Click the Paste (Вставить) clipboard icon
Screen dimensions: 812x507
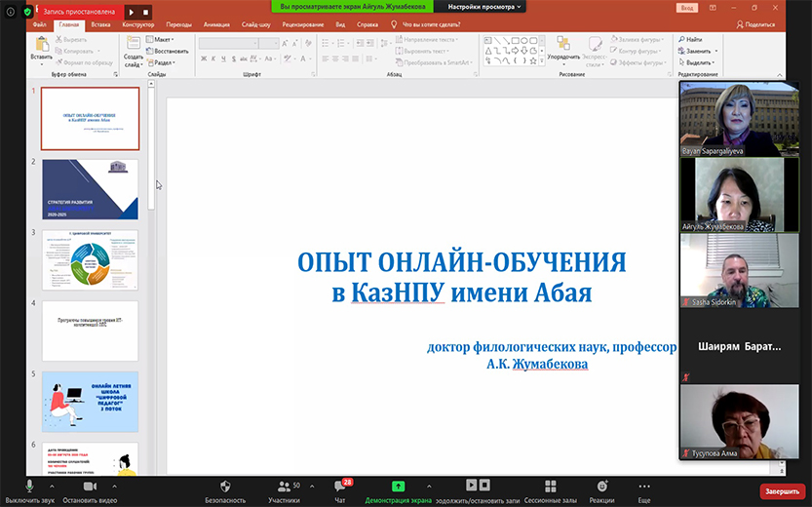41,45
